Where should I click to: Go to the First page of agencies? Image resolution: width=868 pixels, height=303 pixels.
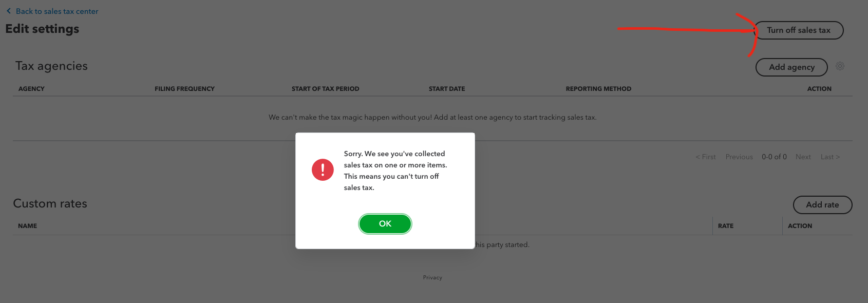click(x=706, y=157)
